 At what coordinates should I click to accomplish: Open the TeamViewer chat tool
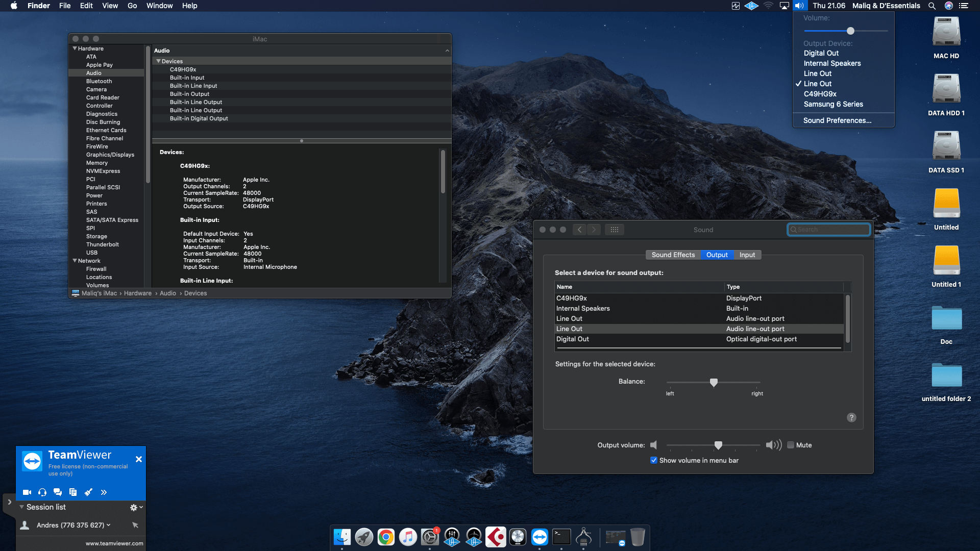(57, 492)
